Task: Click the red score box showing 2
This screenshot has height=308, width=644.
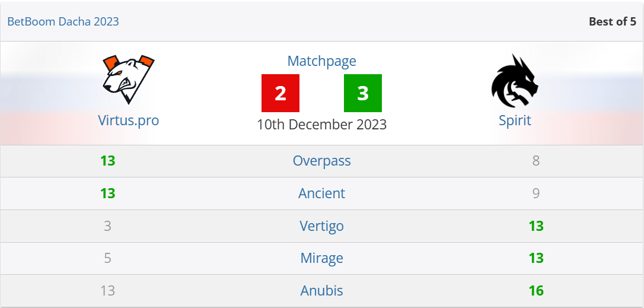Action: [280, 93]
